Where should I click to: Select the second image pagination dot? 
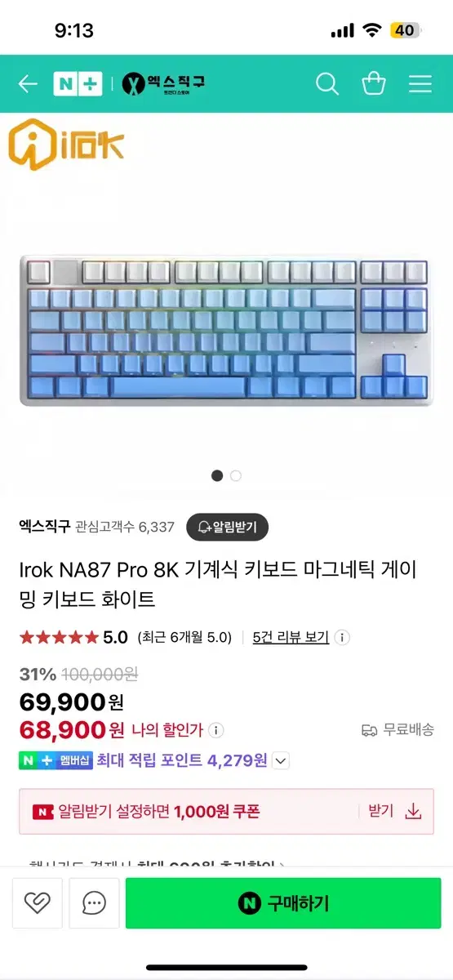[x=236, y=475]
